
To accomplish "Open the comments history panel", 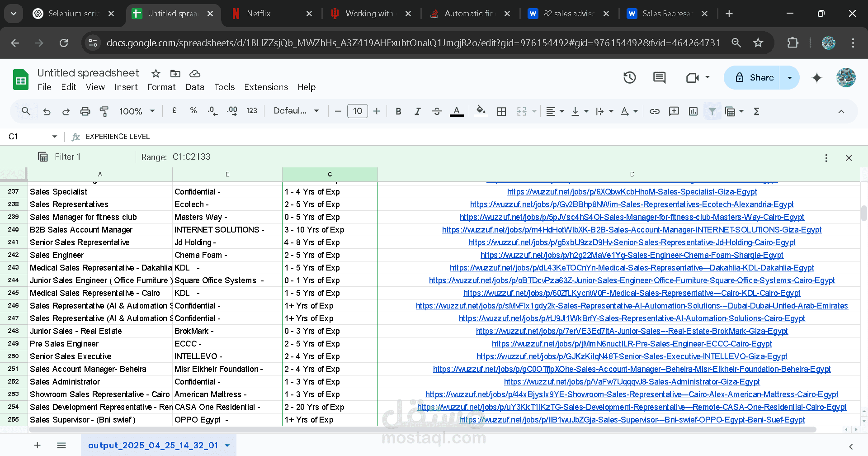I will (x=659, y=78).
